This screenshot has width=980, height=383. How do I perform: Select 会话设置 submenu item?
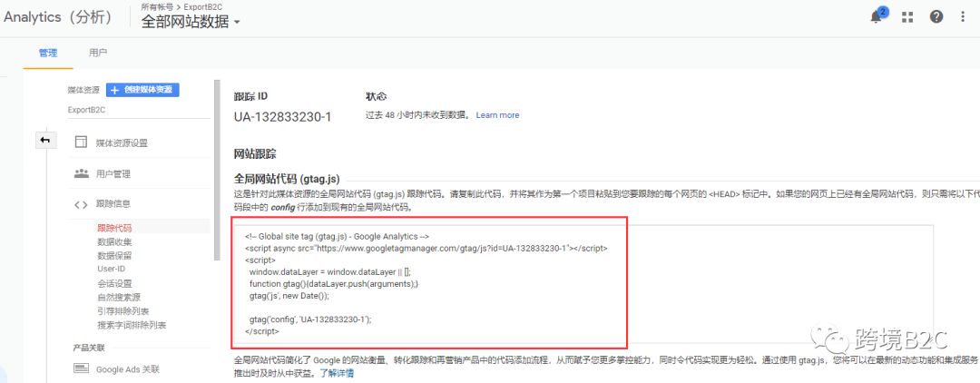[x=114, y=284]
